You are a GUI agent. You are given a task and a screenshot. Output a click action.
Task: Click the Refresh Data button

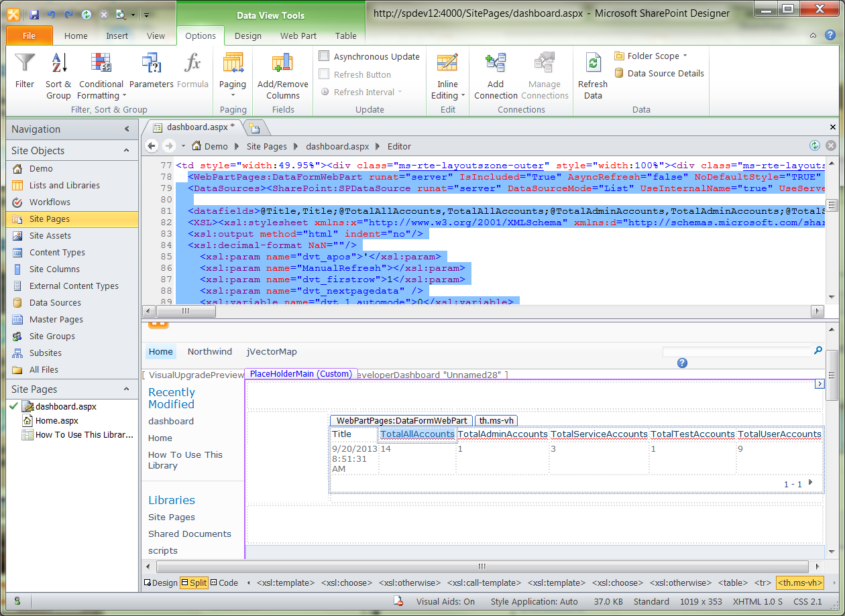[x=593, y=76]
